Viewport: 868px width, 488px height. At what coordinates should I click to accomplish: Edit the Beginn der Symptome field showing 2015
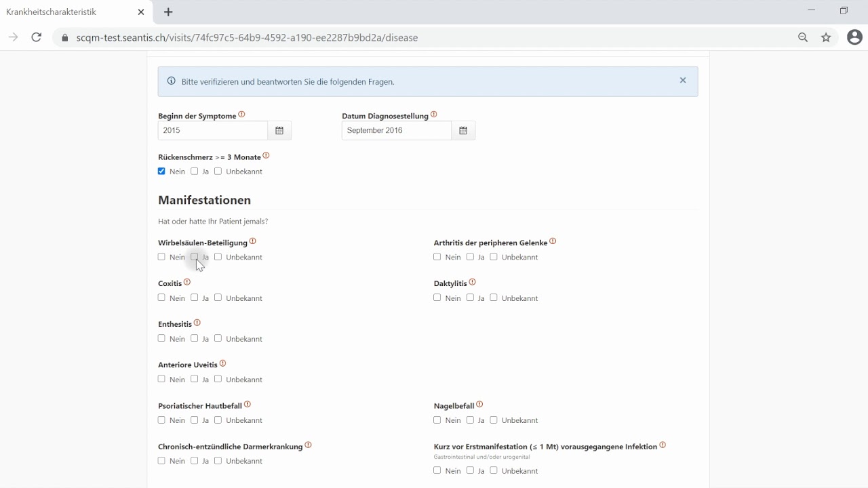213,130
